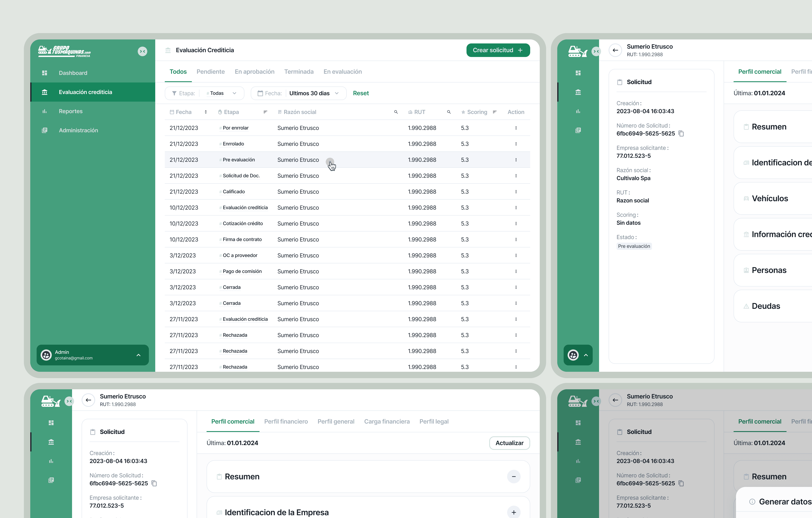Open the Etapa Todas dropdown
The height and width of the screenshot is (518, 812).
point(221,93)
